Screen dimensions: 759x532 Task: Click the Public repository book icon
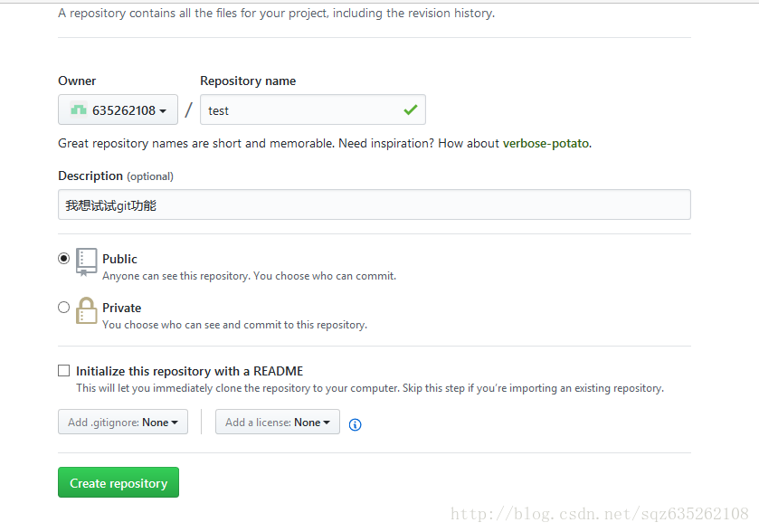[87, 261]
